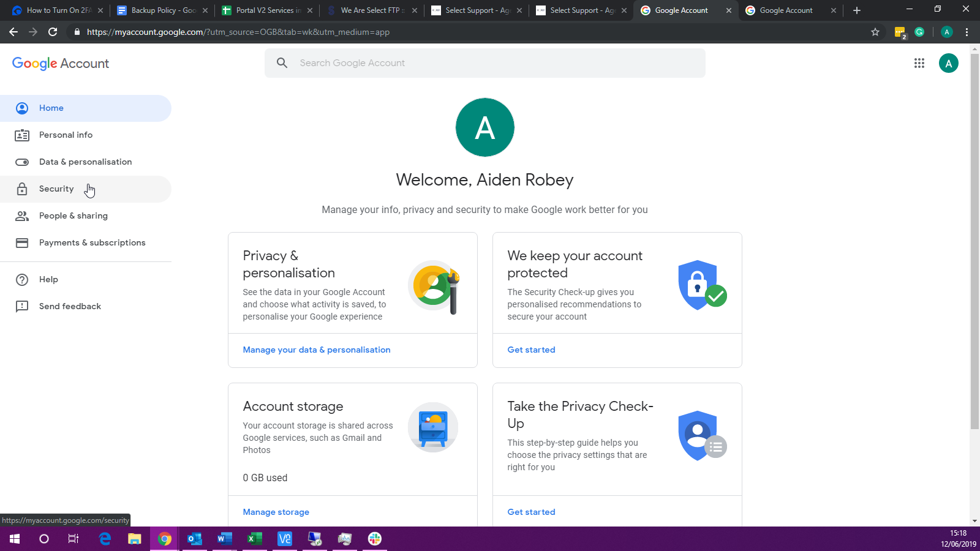Open the Home sidebar item
This screenshot has height=551, width=980.
click(x=86, y=108)
